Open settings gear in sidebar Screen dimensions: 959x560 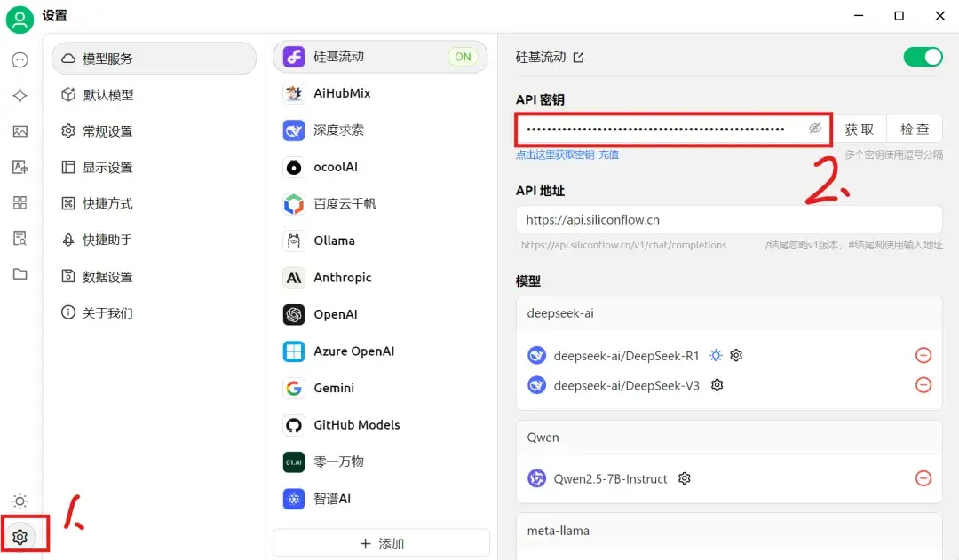pyautogui.click(x=20, y=537)
